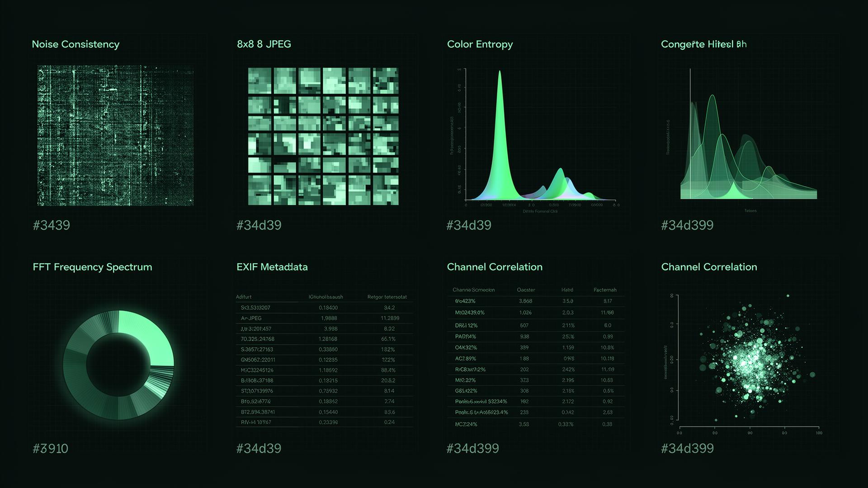Click the '2.63' value in the Channel Correlation table
Viewport: 868px width, 488px height.
tap(608, 413)
